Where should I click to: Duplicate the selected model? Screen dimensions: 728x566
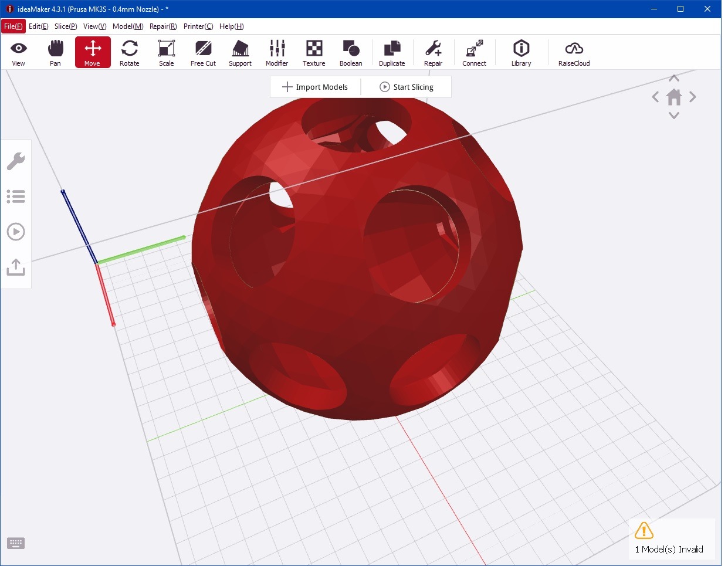[x=392, y=53]
